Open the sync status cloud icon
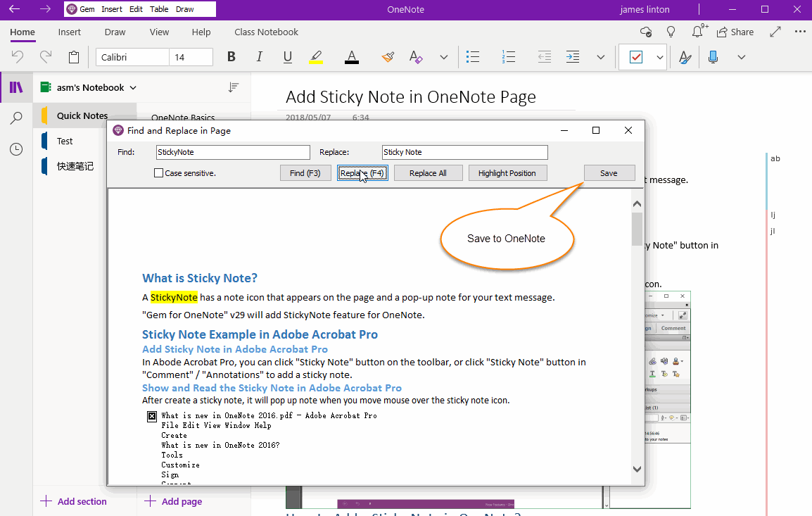The image size is (812, 516). pos(646,32)
